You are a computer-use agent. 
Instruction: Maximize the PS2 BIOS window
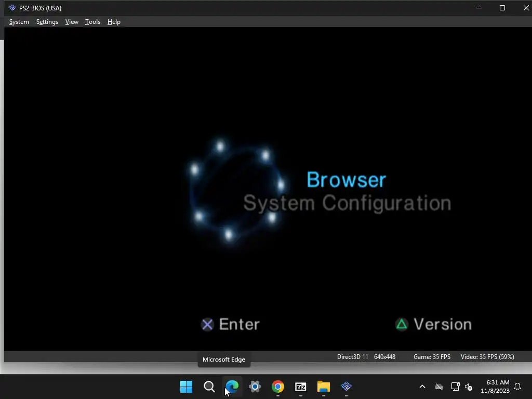click(x=502, y=8)
